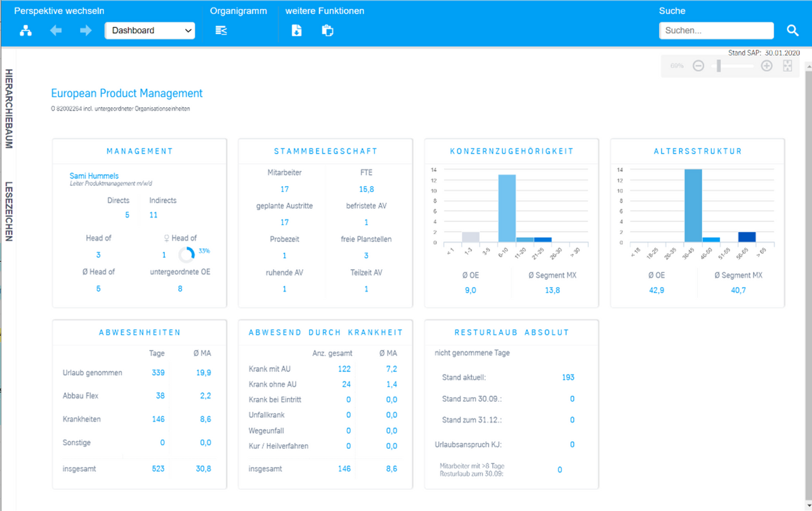Click the org hierarchy icon under Perspektive wechseln
This screenshot has width=812, height=511.
click(x=25, y=30)
